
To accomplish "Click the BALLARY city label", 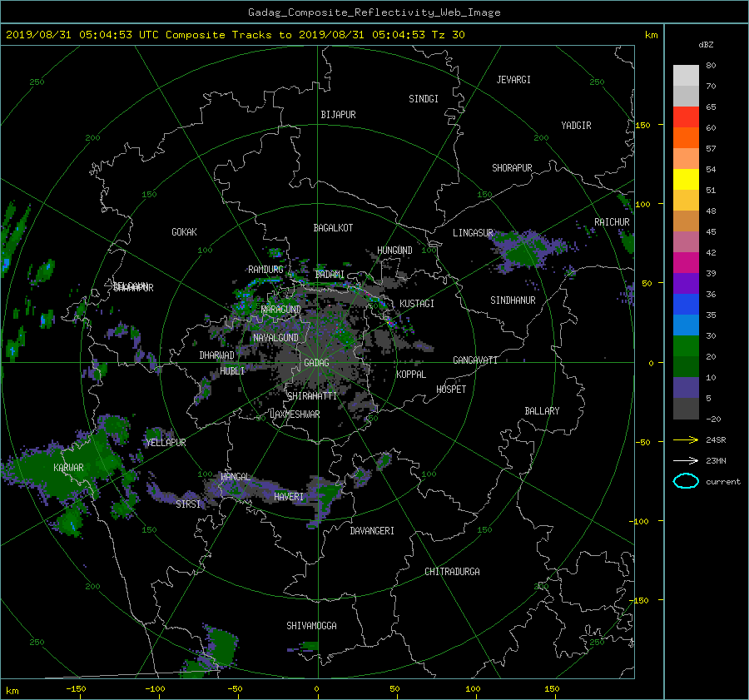I will (542, 411).
